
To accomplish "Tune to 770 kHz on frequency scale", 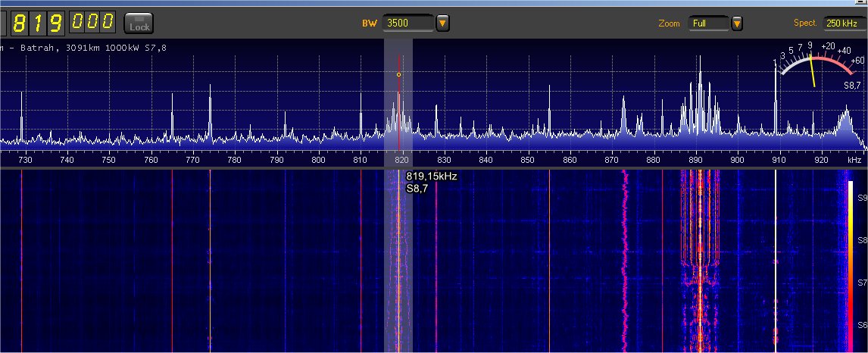I will 192,160.
